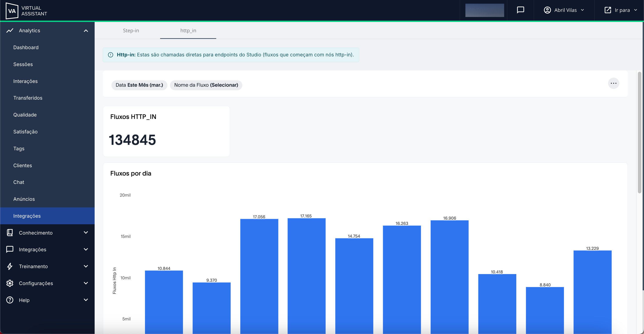Click the Treinamento lightning bolt icon

click(10, 266)
